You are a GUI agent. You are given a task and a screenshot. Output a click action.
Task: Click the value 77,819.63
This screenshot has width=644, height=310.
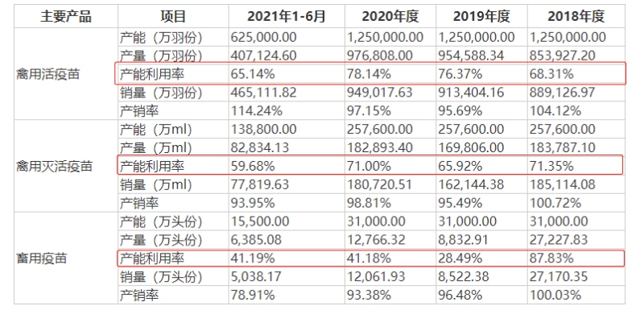coord(259,184)
